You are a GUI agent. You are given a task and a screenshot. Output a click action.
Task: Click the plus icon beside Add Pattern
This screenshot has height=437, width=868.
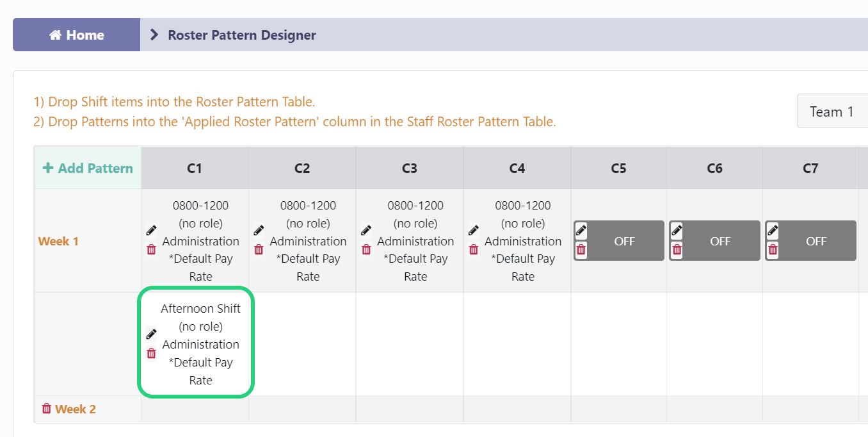coord(48,168)
